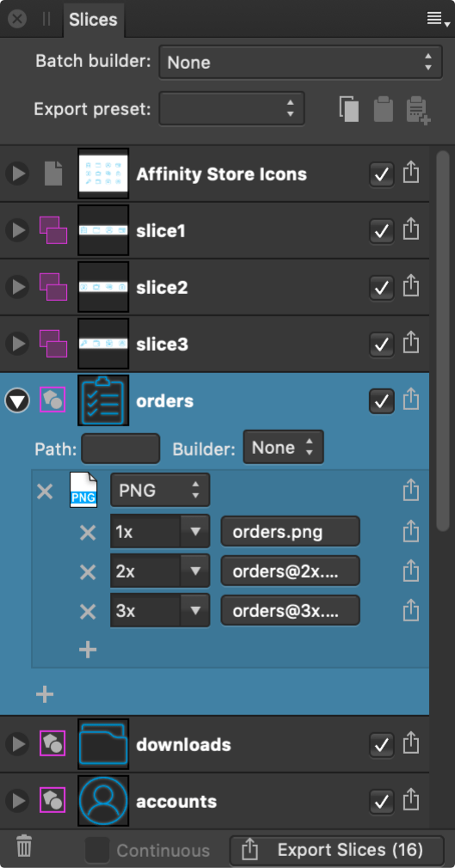
Task: Select the Slices tab
Action: 93,20
